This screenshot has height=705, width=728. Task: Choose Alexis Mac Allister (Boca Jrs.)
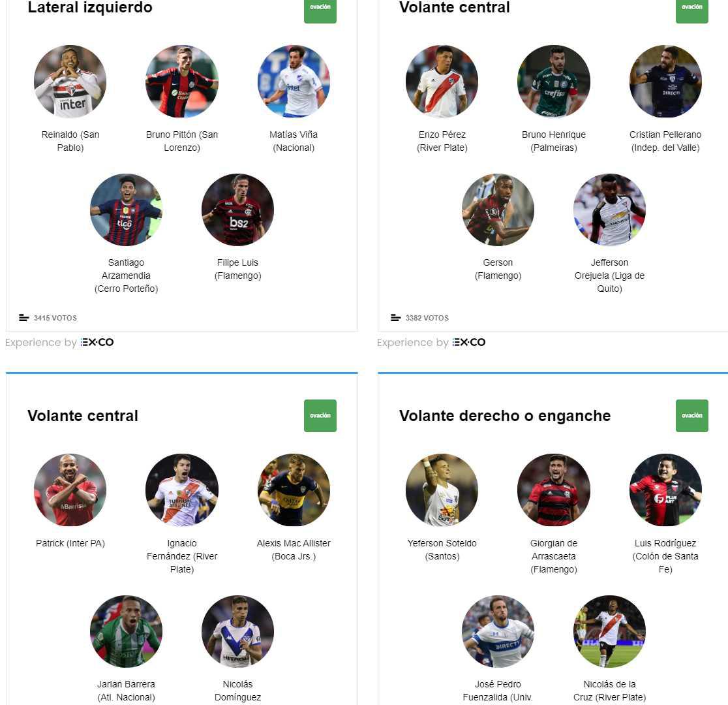pyautogui.click(x=294, y=490)
